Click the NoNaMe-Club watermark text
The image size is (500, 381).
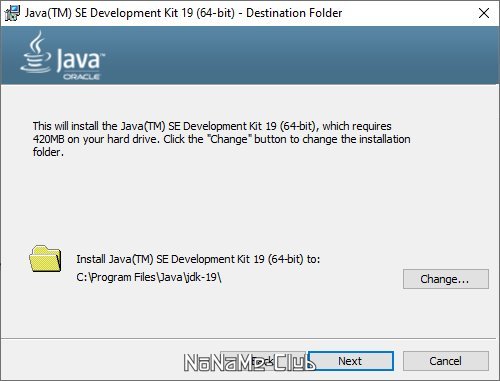click(x=249, y=363)
